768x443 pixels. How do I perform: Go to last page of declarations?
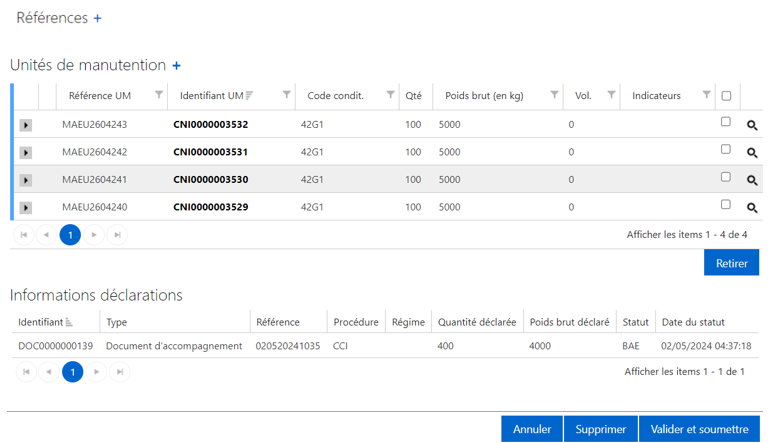[x=120, y=372]
